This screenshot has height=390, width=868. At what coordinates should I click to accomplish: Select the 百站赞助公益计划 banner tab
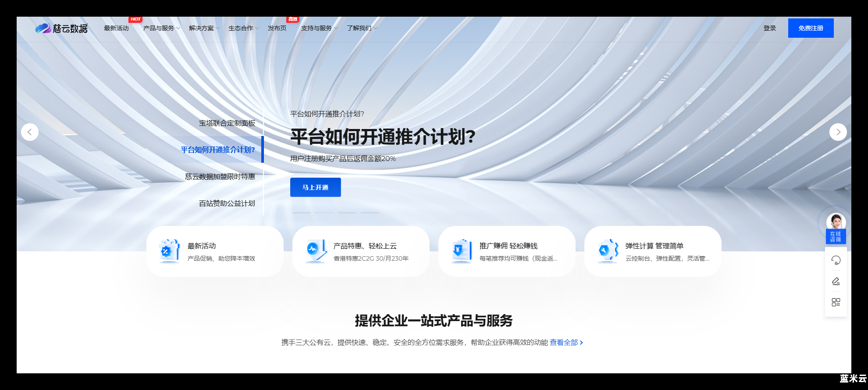coord(227,204)
